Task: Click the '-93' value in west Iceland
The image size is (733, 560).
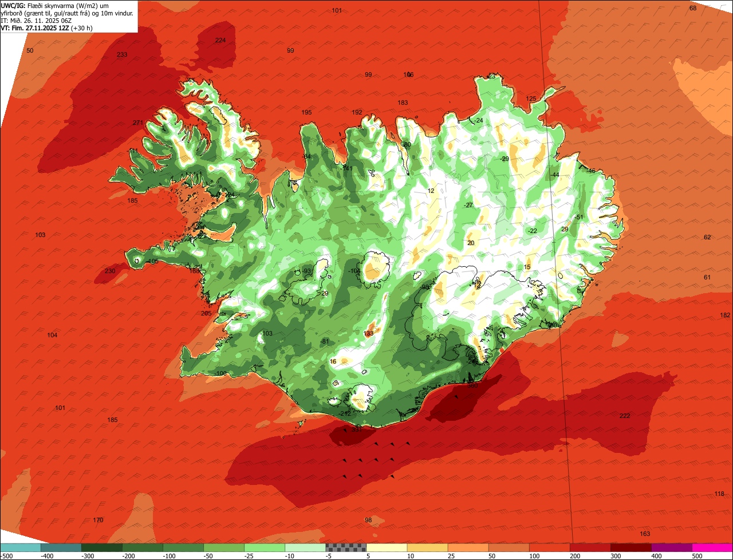Action: click(x=307, y=271)
